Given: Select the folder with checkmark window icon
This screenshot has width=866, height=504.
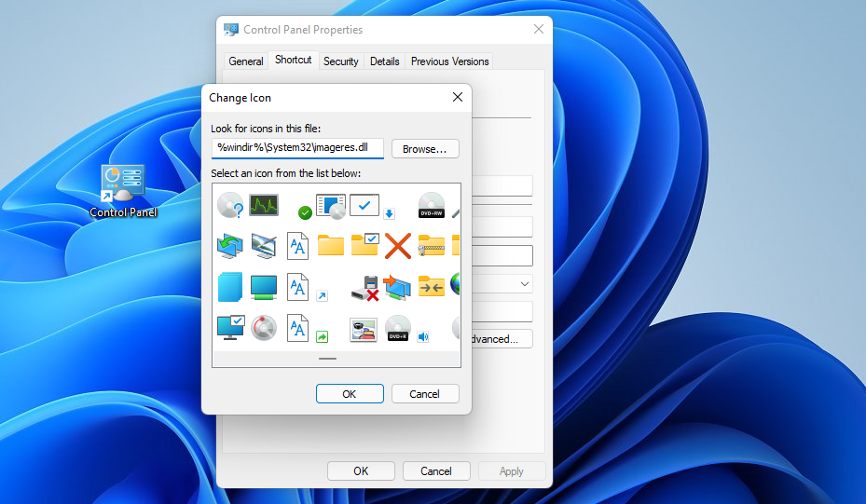Looking at the screenshot, I should 364,245.
